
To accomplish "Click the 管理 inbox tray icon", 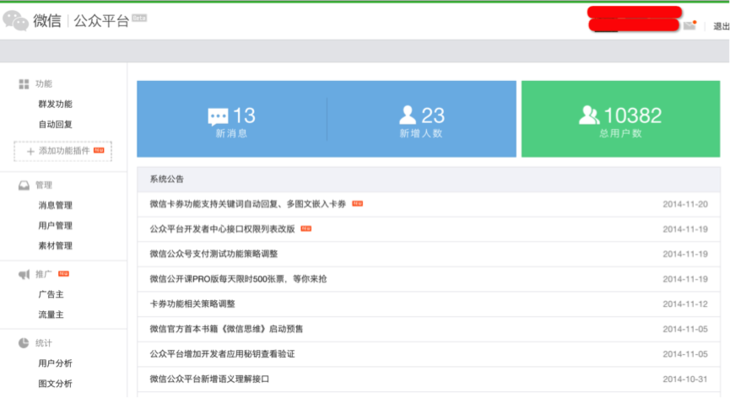I will point(24,185).
